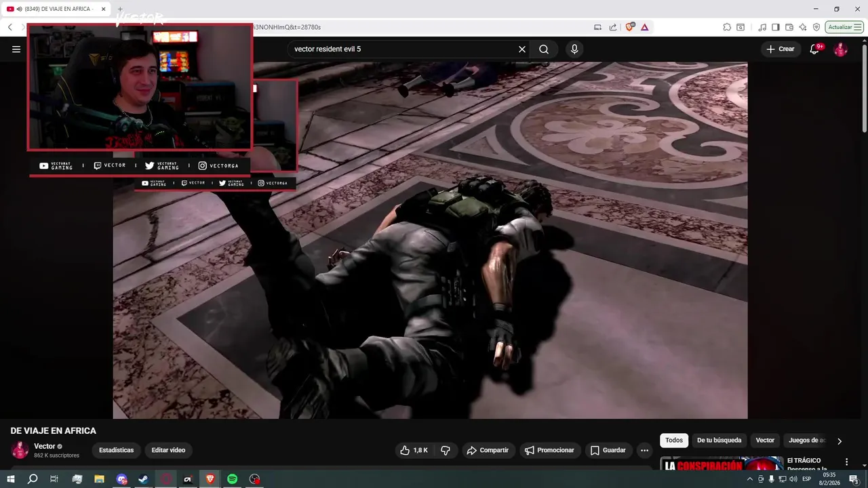The image size is (868, 488).
Task: Select the De tu búsqueda chip
Action: point(719,441)
